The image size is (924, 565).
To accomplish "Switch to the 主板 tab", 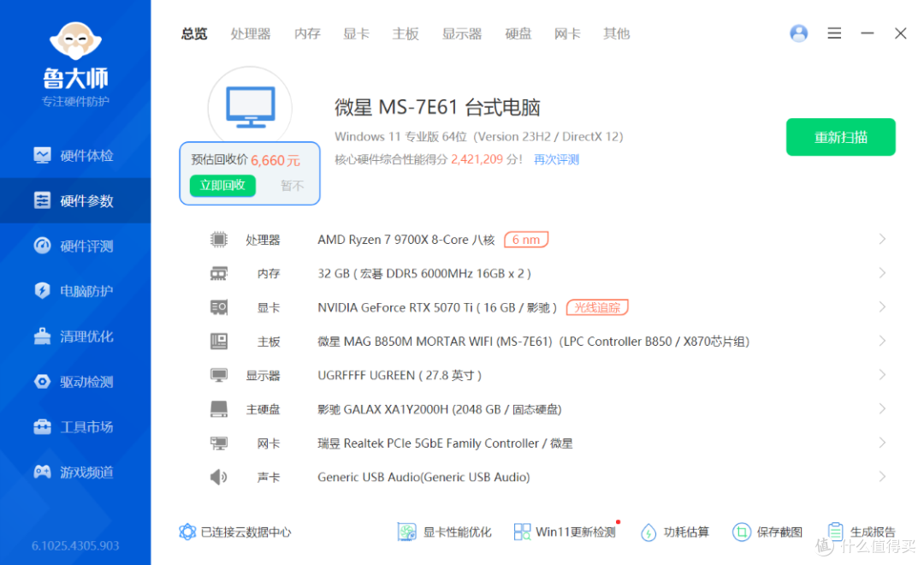I will tap(406, 33).
